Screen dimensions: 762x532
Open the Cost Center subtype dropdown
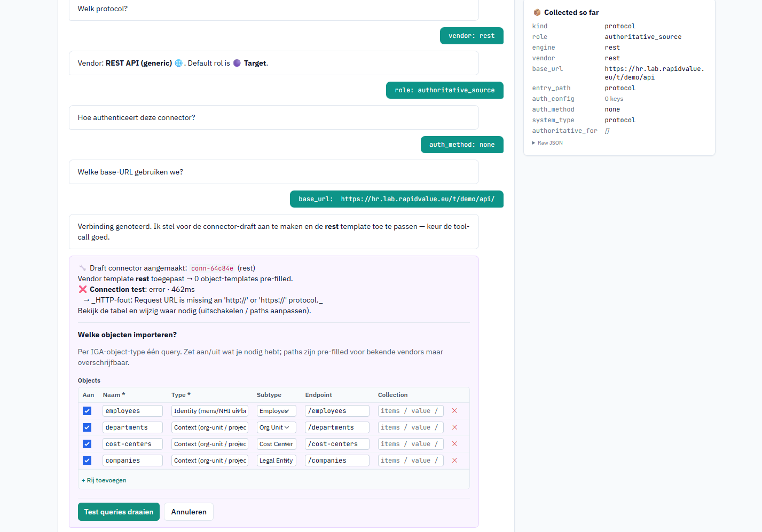click(276, 444)
